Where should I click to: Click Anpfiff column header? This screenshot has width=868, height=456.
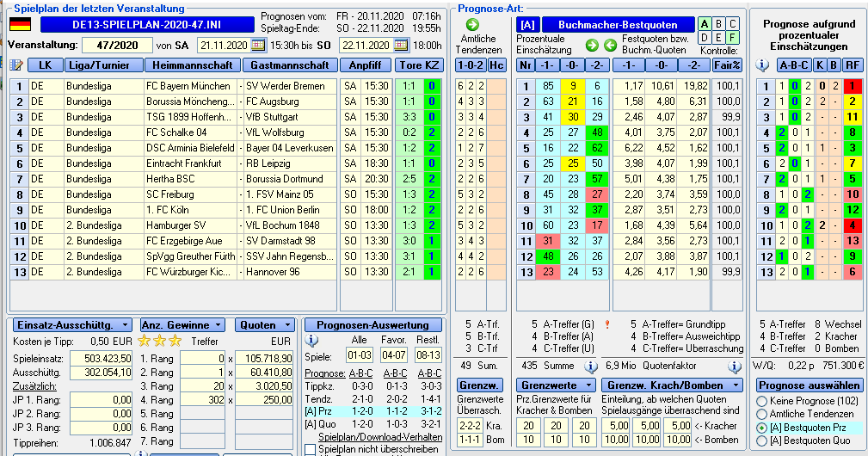pos(365,65)
